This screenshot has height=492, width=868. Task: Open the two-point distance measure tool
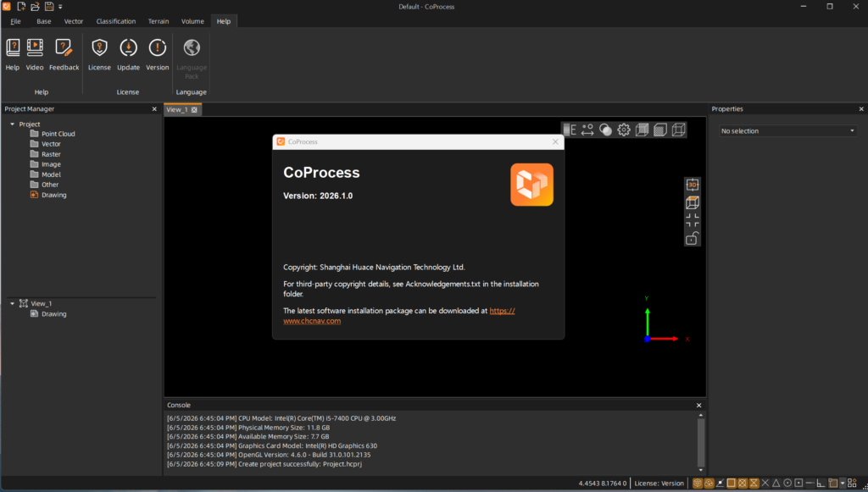[x=587, y=130]
